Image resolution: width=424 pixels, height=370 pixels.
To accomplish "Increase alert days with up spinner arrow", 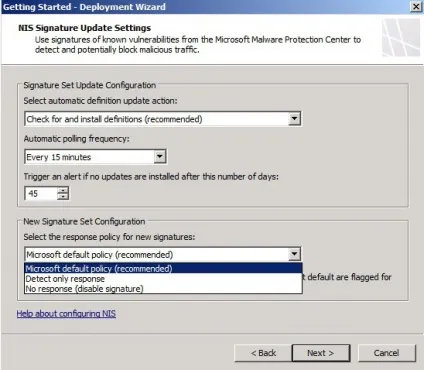I will click(63, 190).
